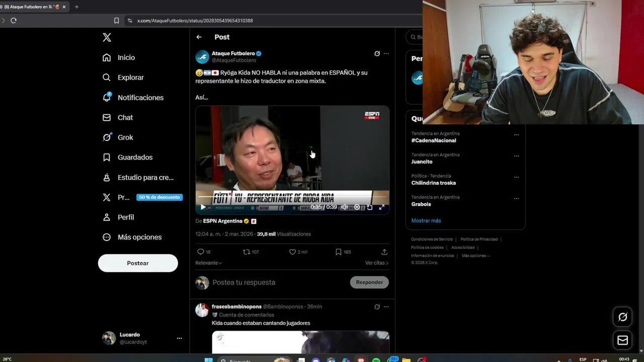Screen dimensions: 644x362
Task: Open the floating messages envelope button
Action: (x=623, y=340)
